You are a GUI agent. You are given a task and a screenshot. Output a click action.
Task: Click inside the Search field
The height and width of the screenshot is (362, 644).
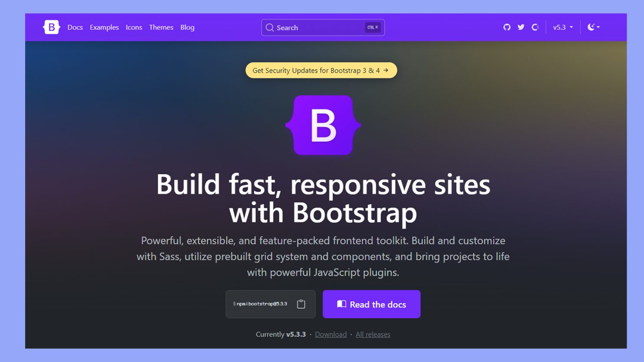tap(323, 27)
